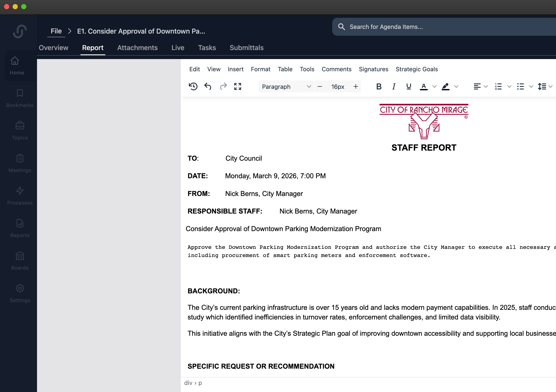Viewport: 556px width, 392px height.
Task: Click the File breadcrumb link
Action: pyautogui.click(x=56, y=31)
